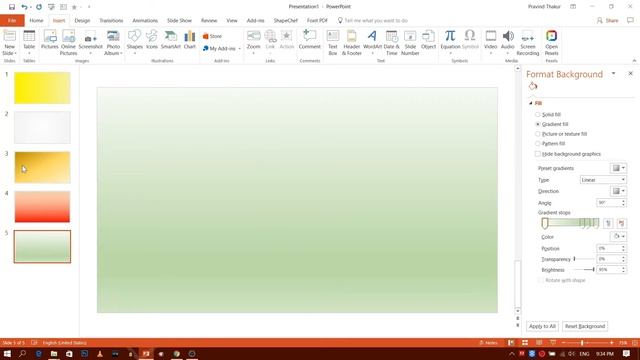Click the Fill paint bucket icon
This screenshot has height=360, width=640.
(533, 86)
